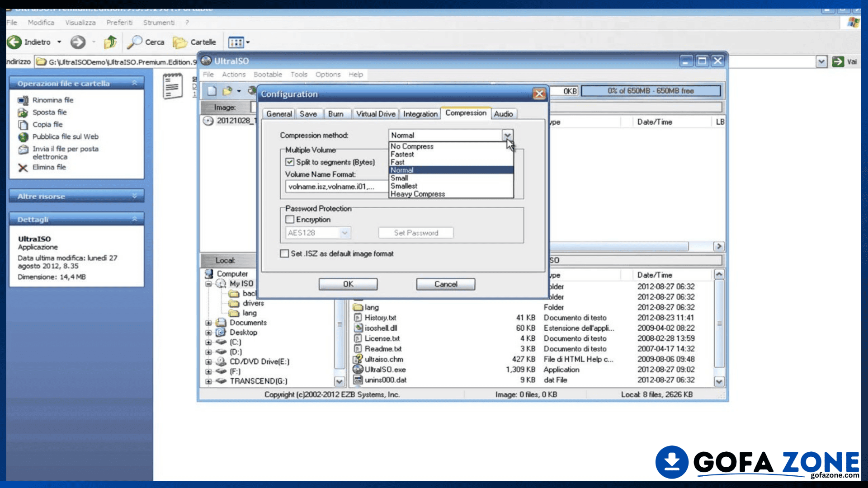Viewport: 868px width, 488px height.
Task: Click the Date/Time column header in local list
Action: point(654,275)
